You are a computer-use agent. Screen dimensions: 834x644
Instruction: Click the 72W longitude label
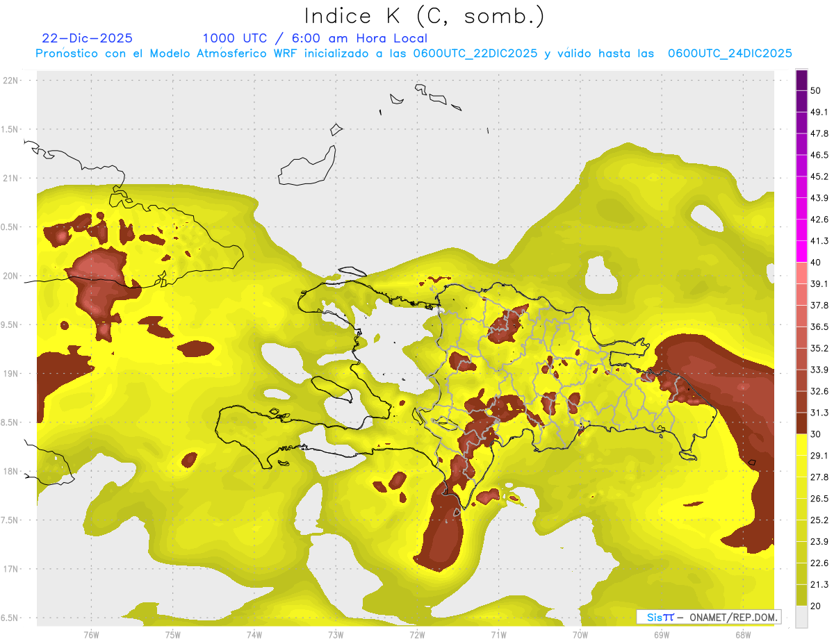(417, 635)
